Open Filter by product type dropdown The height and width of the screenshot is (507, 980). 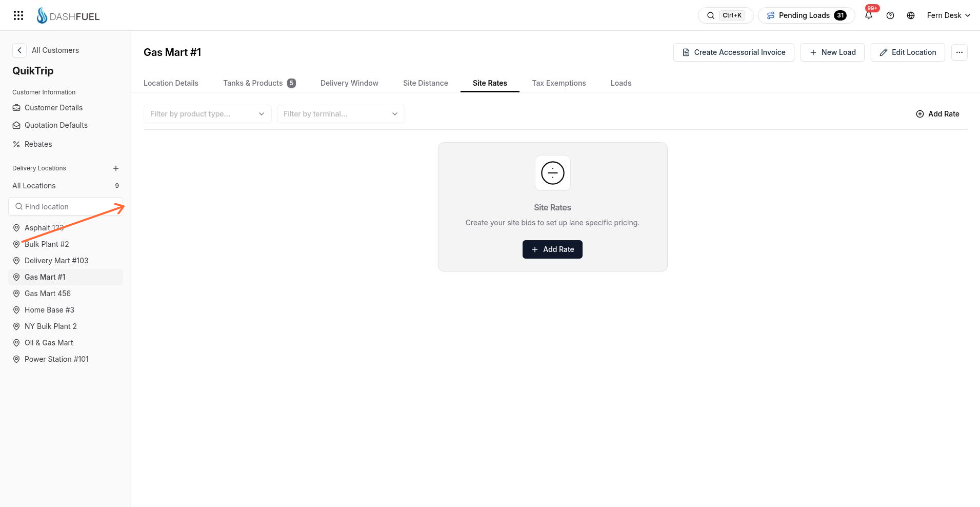coord(208,114)
